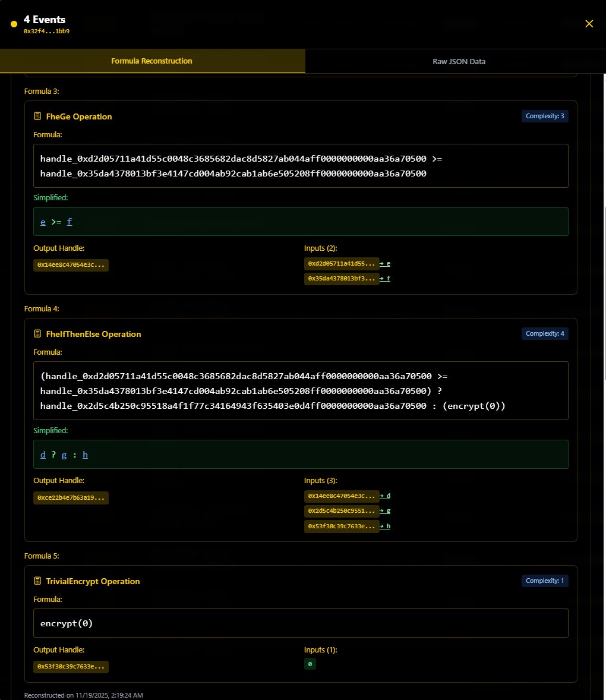
Task: Click the calculator icon beside FheGe Operation
Action: click(37, 116)
